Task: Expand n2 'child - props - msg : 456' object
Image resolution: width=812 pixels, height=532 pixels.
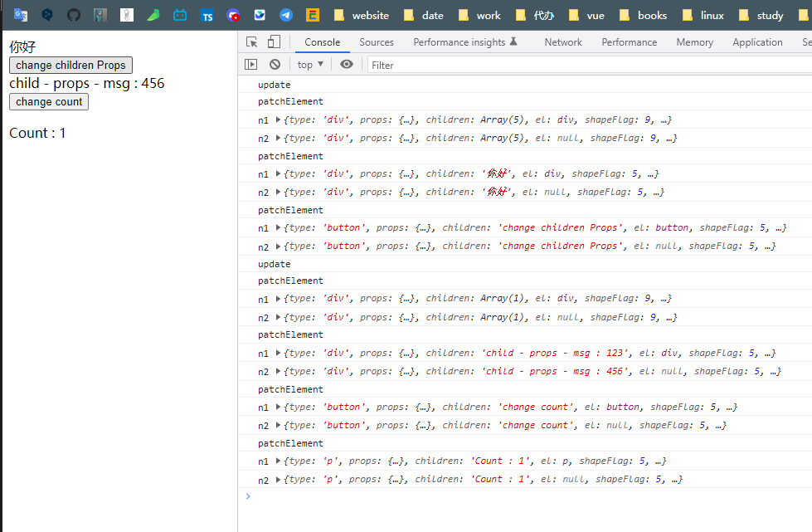Action: click(x=278, y=372)
